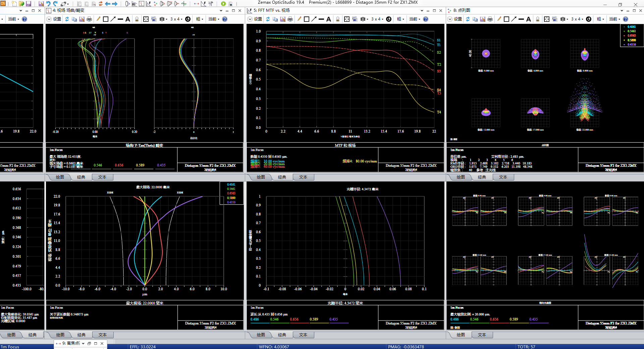
Task: Click 0.5461 legend entry in lateral color plot
Action: [x=231, y=189]
